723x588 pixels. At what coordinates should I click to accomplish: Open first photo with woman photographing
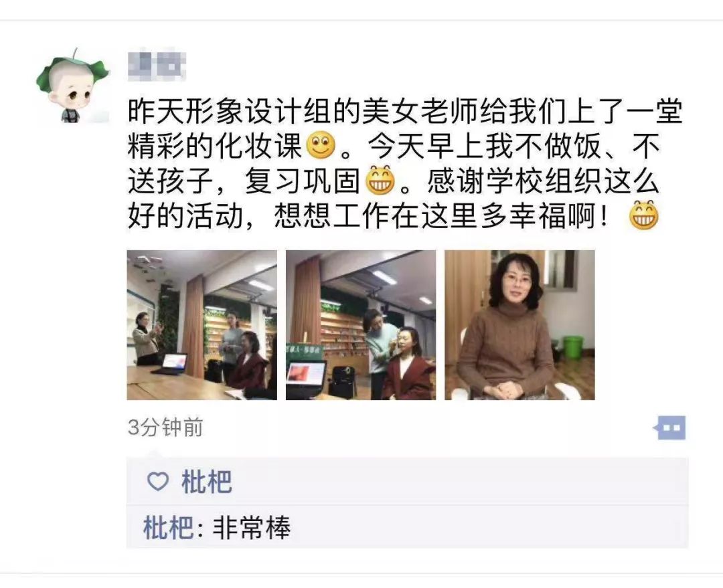(202, 325)
